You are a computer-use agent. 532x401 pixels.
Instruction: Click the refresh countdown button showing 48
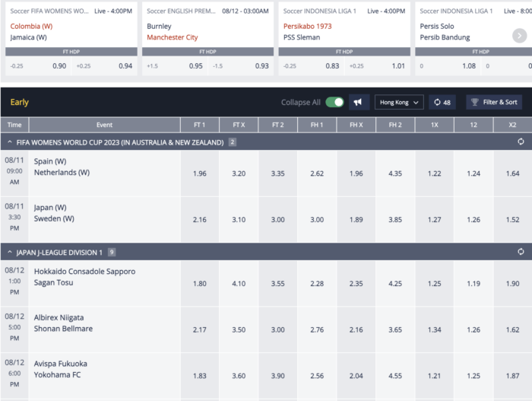click(x=442, y=102)
